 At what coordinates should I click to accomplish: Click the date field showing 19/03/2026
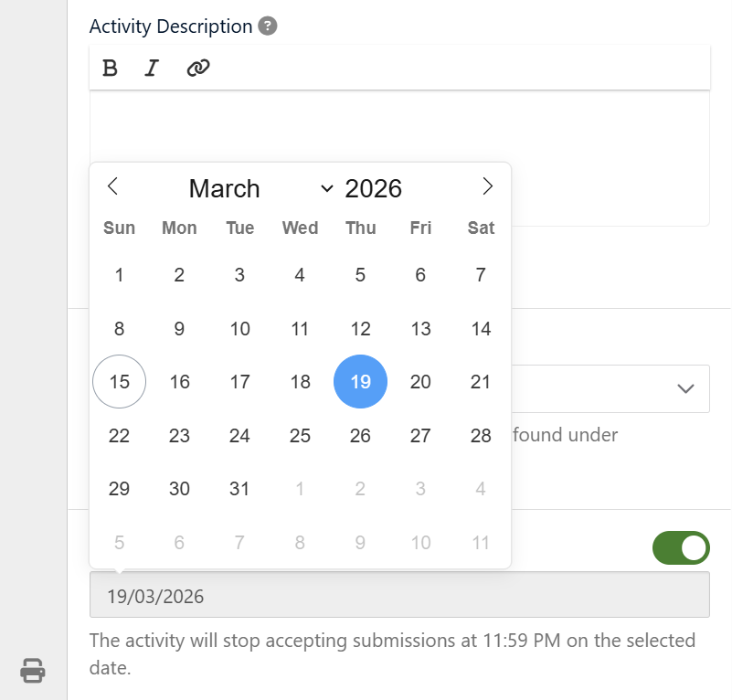click(x=399, y=597)
